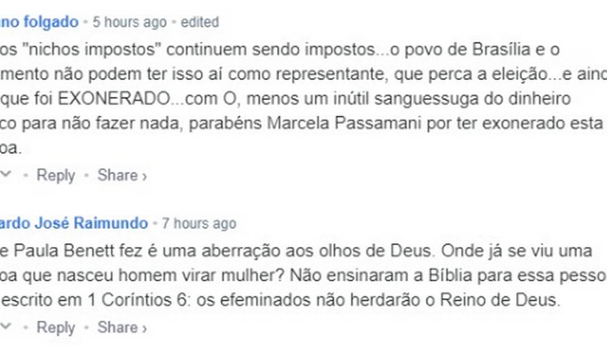
Task: Open Share options on José Raimundo's comment
Action: click(117, 327)
